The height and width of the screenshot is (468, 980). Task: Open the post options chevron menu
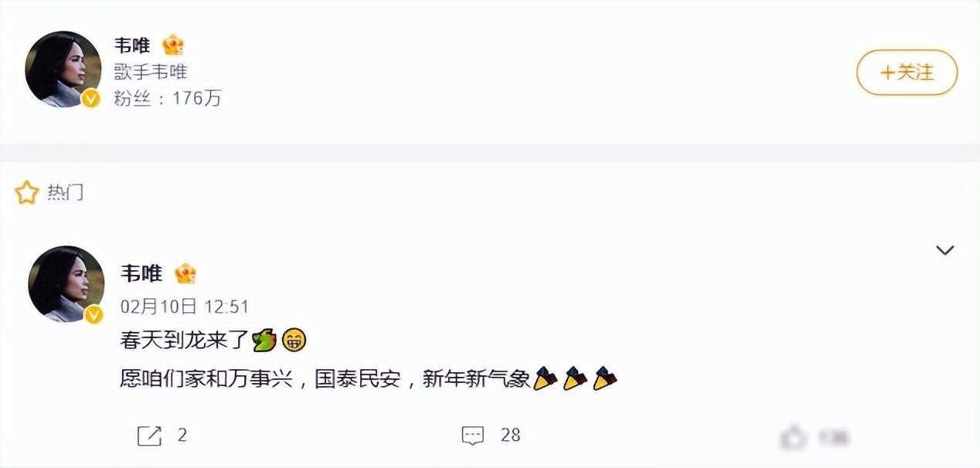[944, 250]
